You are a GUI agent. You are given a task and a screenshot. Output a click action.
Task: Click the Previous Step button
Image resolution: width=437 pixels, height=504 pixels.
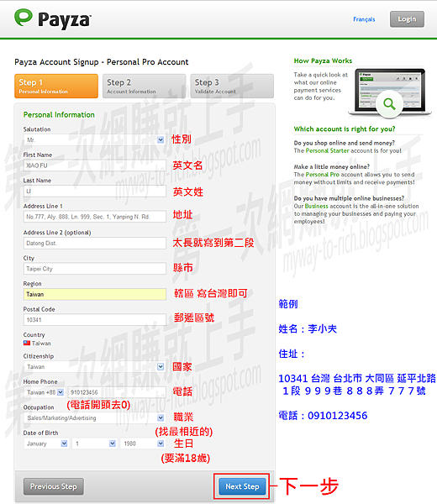pos(54,486)
